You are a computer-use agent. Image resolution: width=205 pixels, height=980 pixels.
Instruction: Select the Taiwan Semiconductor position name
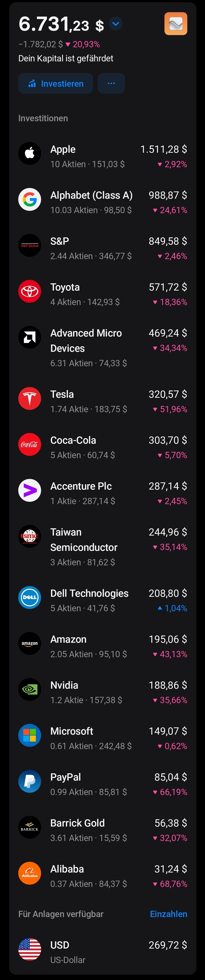click(x=84, y=539)
